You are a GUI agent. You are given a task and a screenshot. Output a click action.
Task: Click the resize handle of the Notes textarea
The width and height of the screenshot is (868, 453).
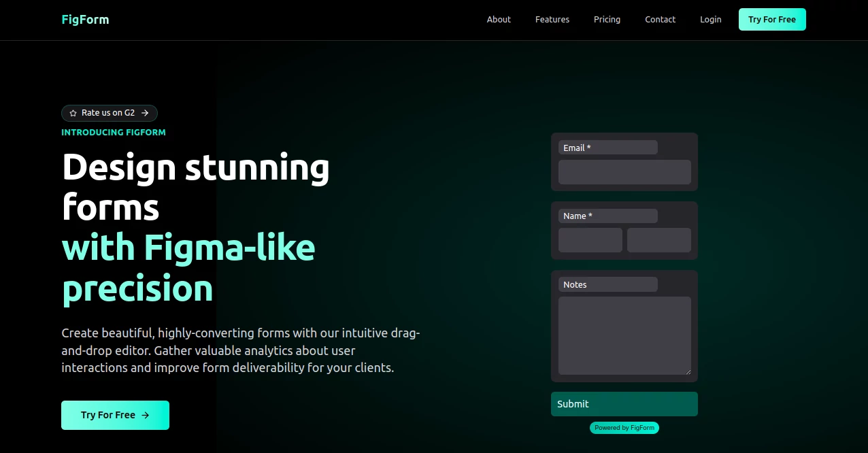(x=688, y=372)
